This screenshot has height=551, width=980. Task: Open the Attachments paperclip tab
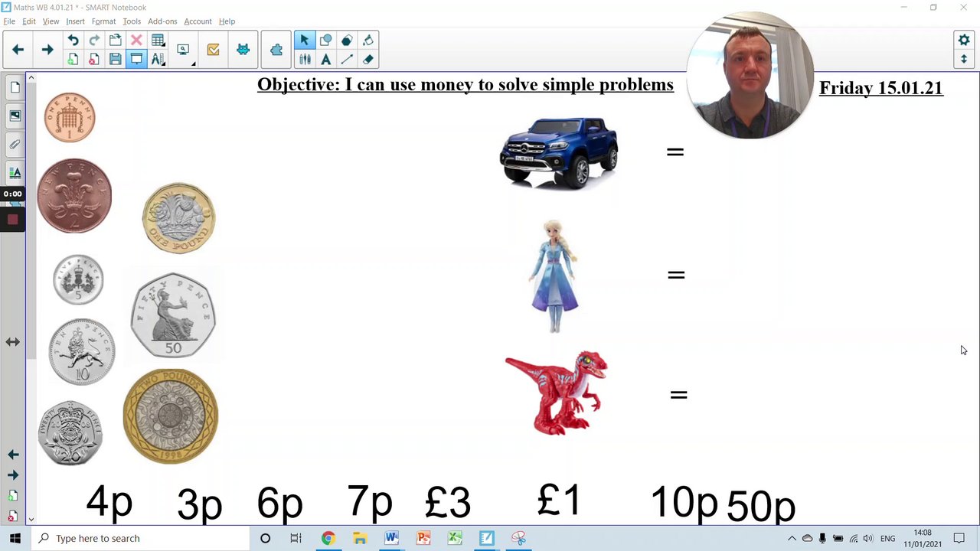[15, 144]
